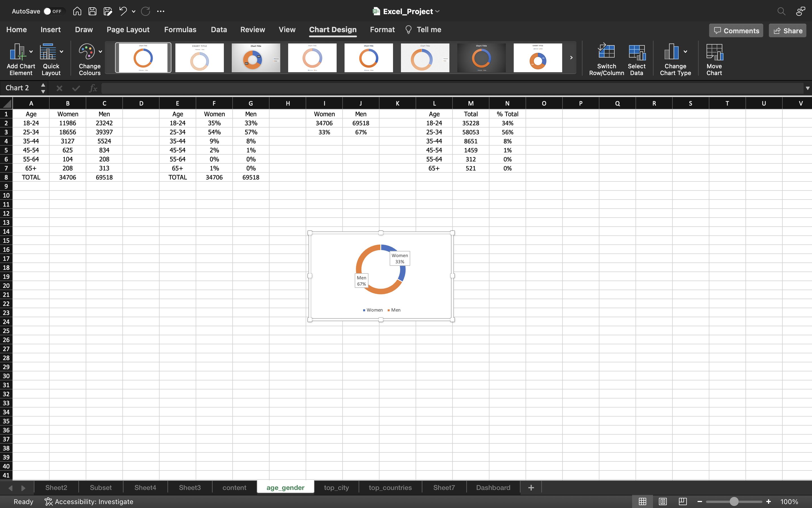Open the Home ribbon tab
This screenshot has height=508, width=812.
point(16,30)
